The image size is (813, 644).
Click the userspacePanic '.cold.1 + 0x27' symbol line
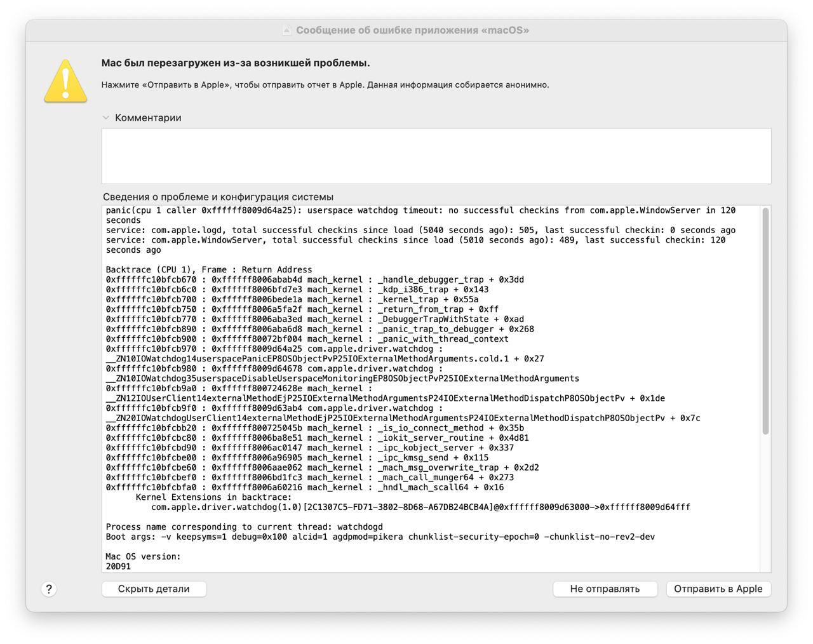coord(325,359)
